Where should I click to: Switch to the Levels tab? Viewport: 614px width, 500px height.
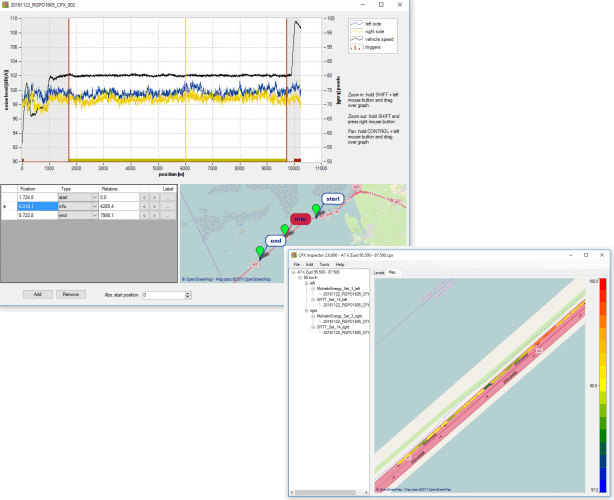pos(379,271)
